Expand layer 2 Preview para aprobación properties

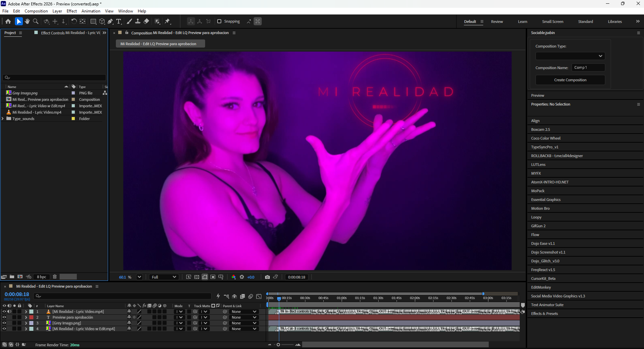pyautogui.click(x=26, y=317)
